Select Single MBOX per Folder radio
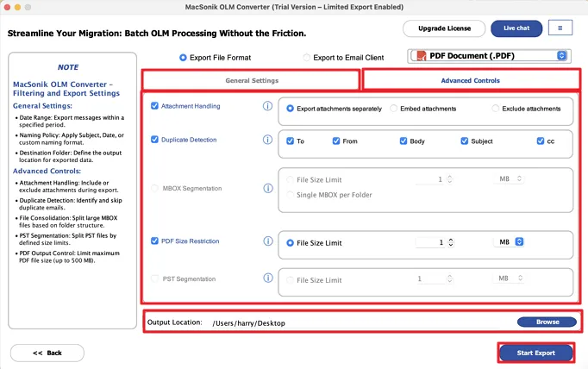This screenshot has width=588, height=369. coord(290,195)
